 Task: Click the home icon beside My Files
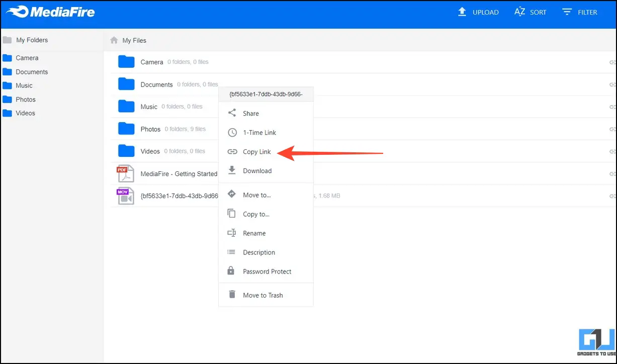(114, 40)
